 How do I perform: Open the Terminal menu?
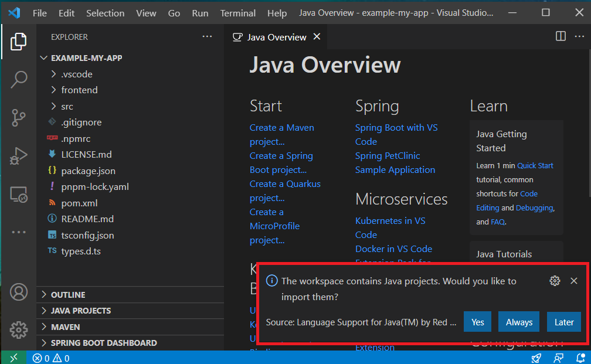click(237, 13)
